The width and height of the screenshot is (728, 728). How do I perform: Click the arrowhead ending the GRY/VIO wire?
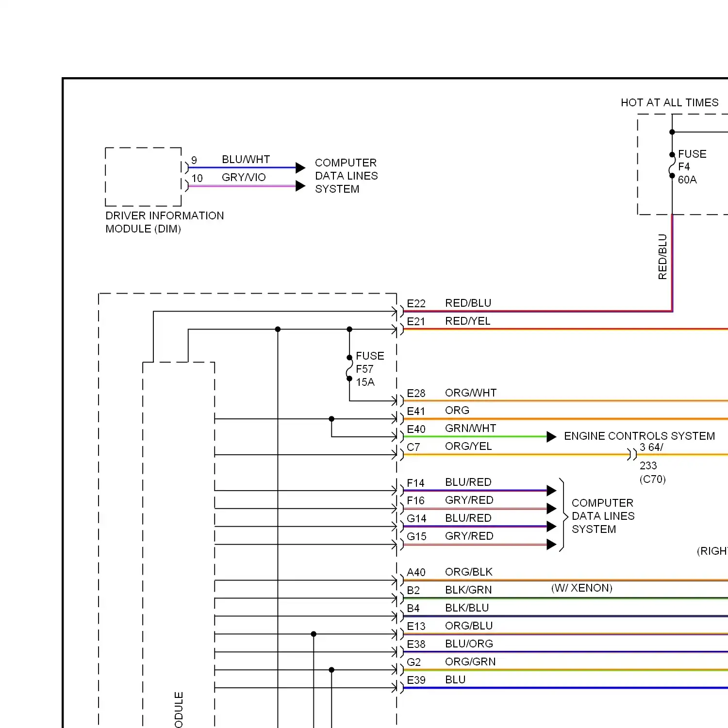pyautogui.click(x=300, y=186)
